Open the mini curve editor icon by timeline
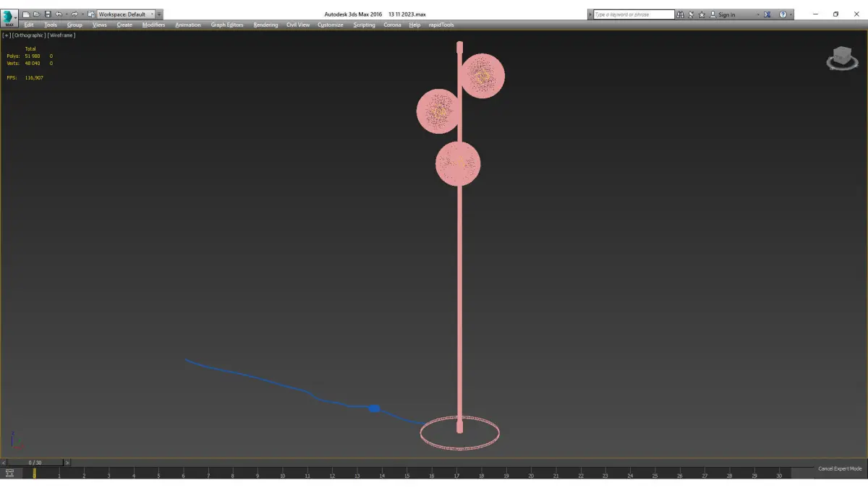Viewport: 868px width, 488px height. coord(9,473)
